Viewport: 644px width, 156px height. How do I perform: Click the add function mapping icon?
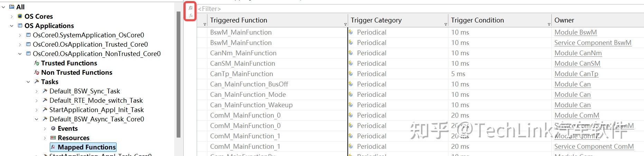190,8
